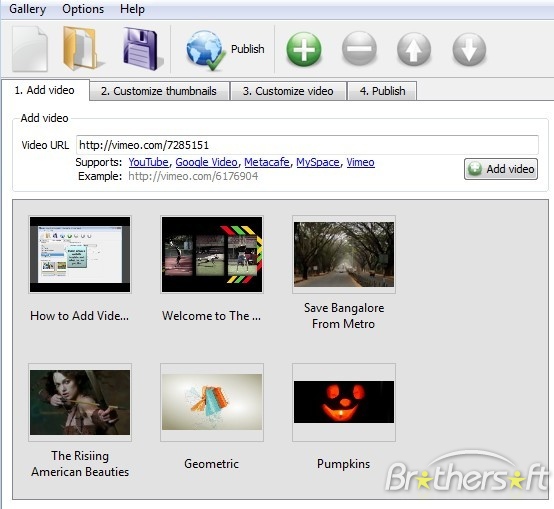This screenshot has height=509, width=554.
Task: Move video down with down arrow icon
Action: point(469,49)
